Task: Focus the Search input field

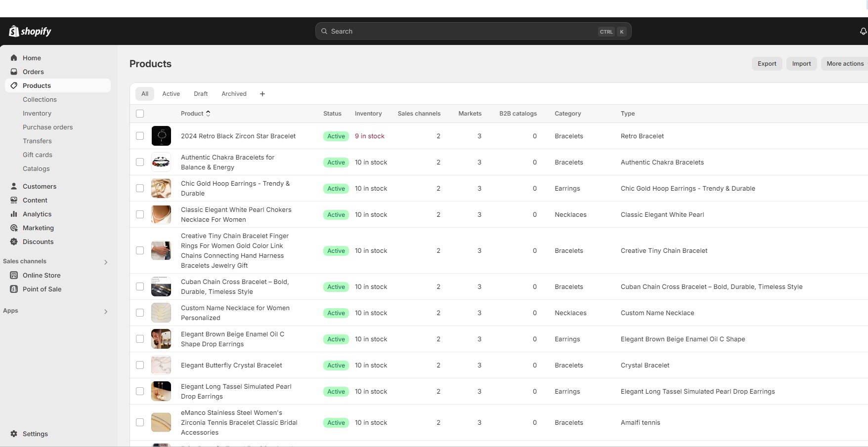Action: [x=473, y=31]
